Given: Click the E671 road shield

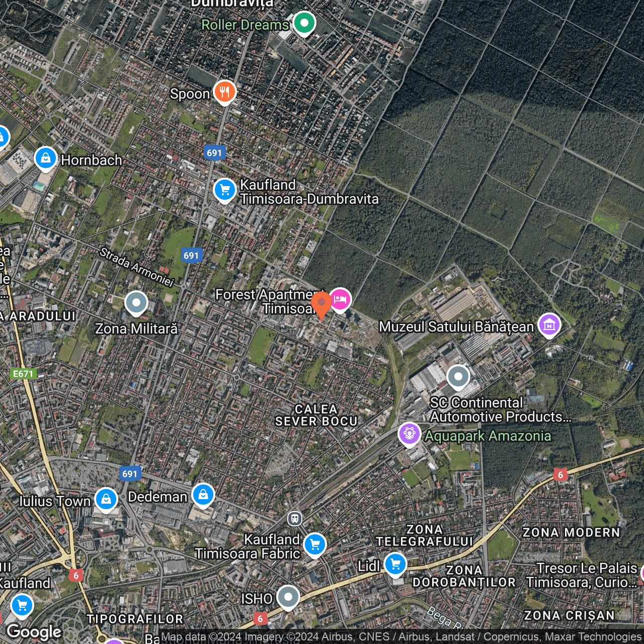Looking at the screenshot, I should coord(23,374).
